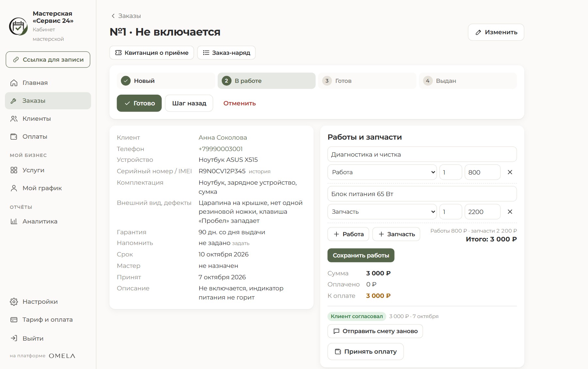Screen dimensions: 588x369
Task: Click the задать link in Напомнить row
Action: tap(241, 243)
